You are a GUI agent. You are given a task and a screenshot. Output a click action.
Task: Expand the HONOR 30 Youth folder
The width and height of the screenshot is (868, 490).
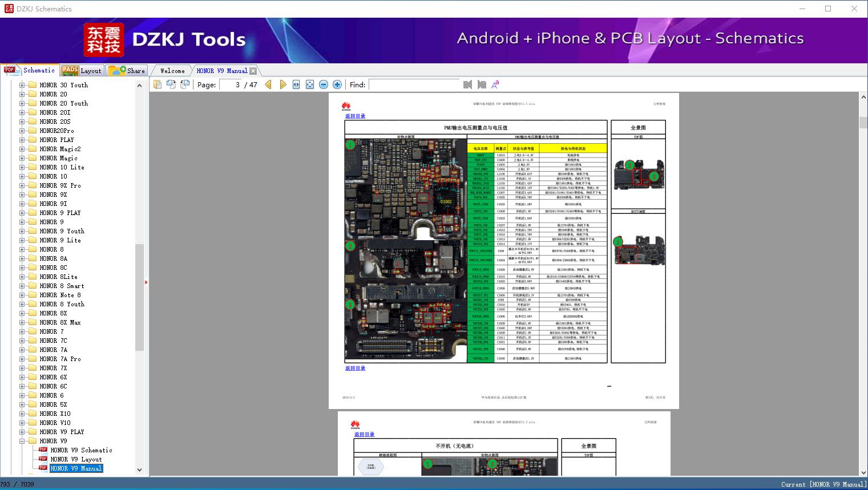click(22, 85)
